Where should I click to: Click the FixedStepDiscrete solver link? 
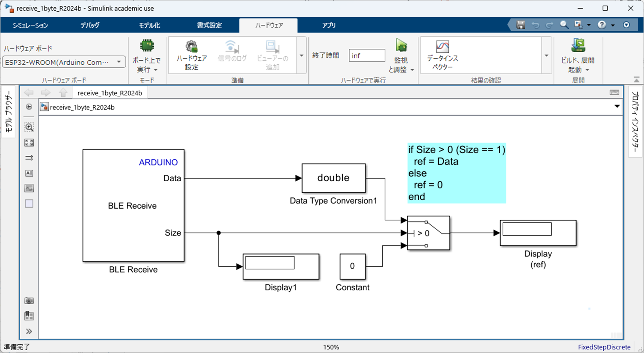pos(604,347)
